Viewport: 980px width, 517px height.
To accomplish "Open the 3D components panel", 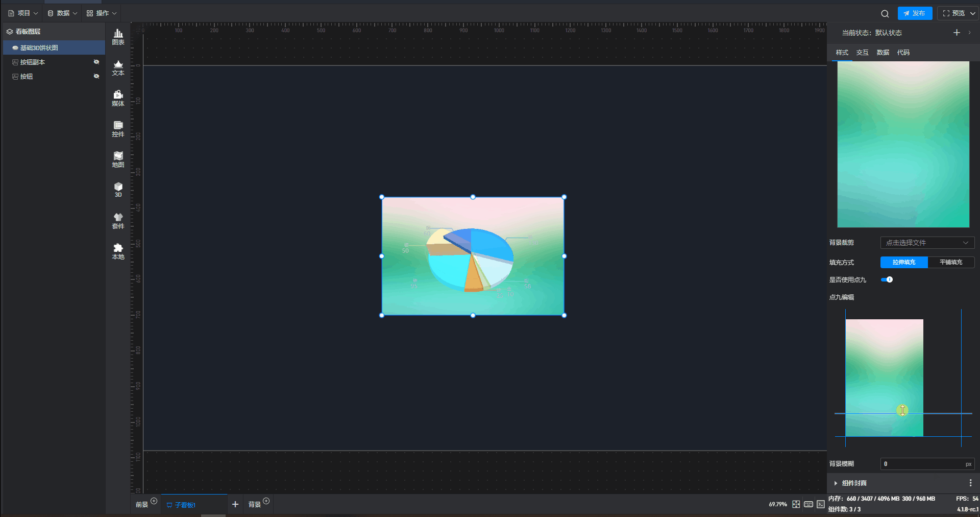I will click(x=118, y=190).
